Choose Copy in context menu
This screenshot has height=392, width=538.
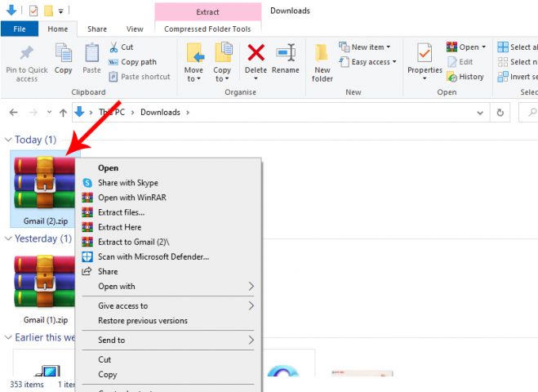168,374
